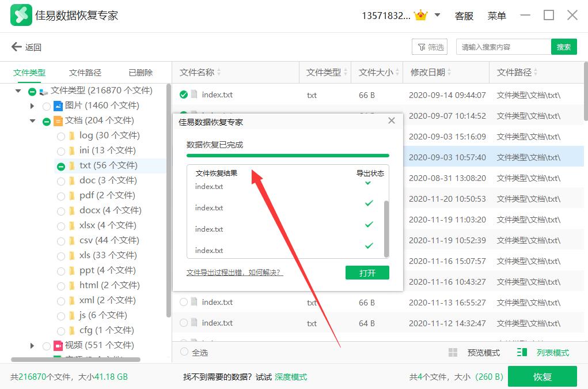Click the app logo icon
Viewport: 588px width, 389px height.
[x=21, y=15]
